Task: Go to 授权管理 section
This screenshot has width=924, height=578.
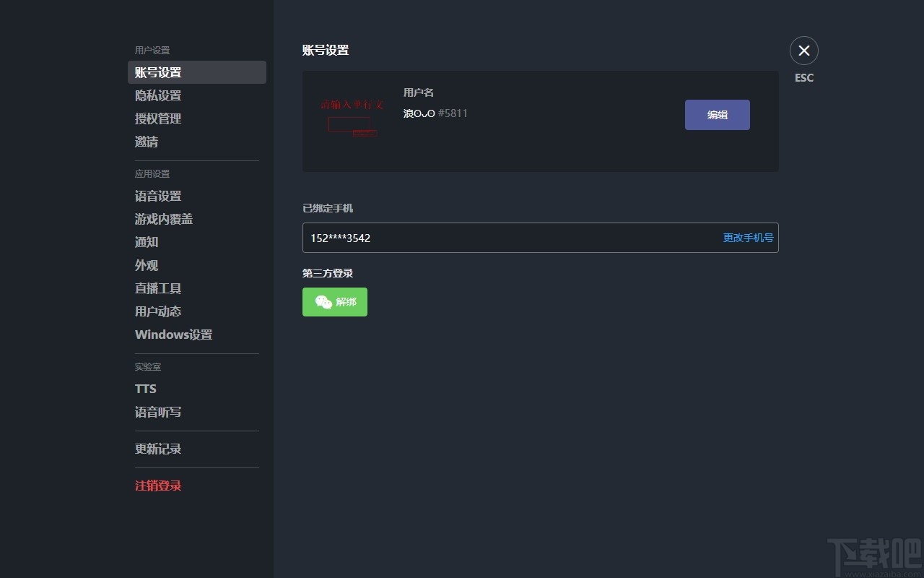Action: point(197,118)
